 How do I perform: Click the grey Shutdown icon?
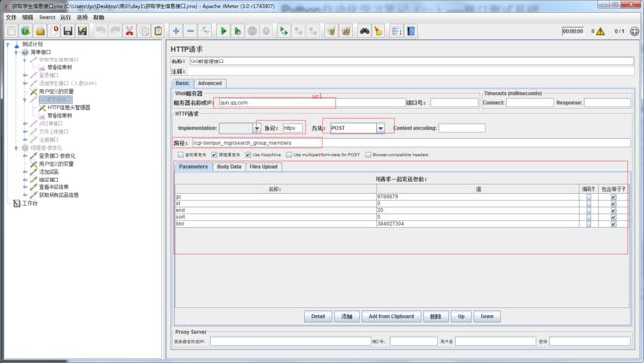coord(267,31)
